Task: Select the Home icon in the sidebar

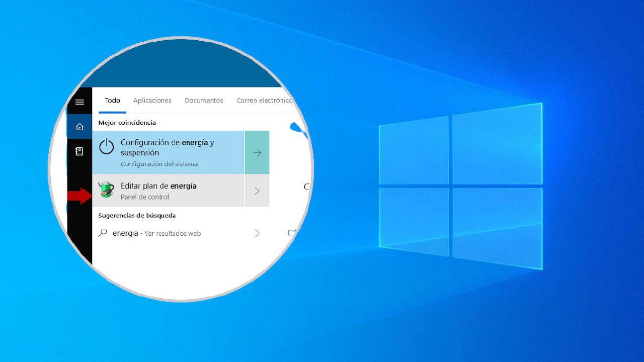Action: pos(79,127)
